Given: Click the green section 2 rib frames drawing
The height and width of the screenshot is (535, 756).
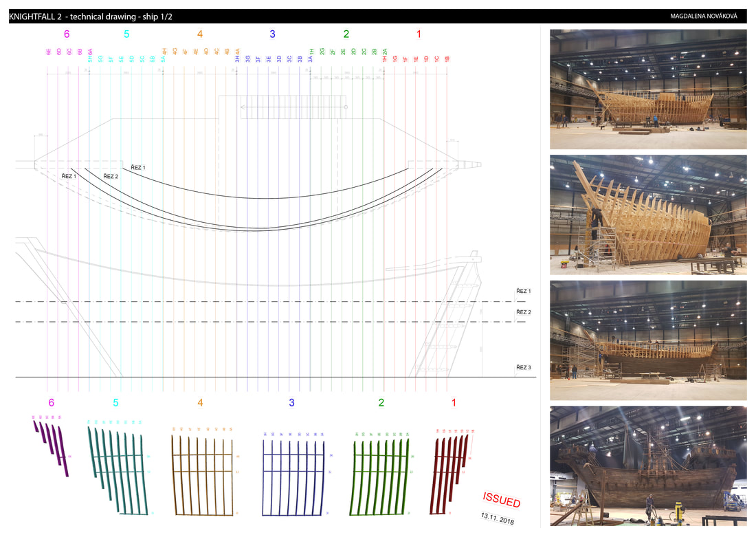Looking at the screenshot, I should (379, 474).
